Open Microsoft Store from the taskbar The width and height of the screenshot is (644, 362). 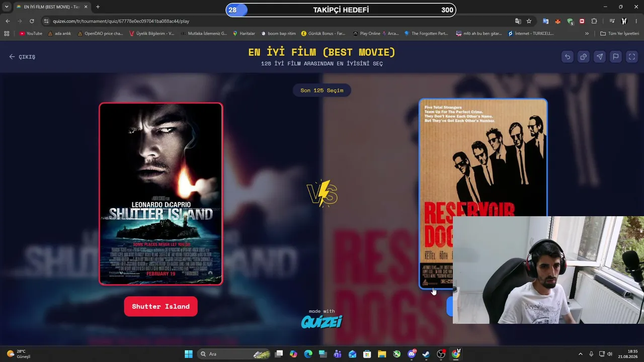coord(367,354)
